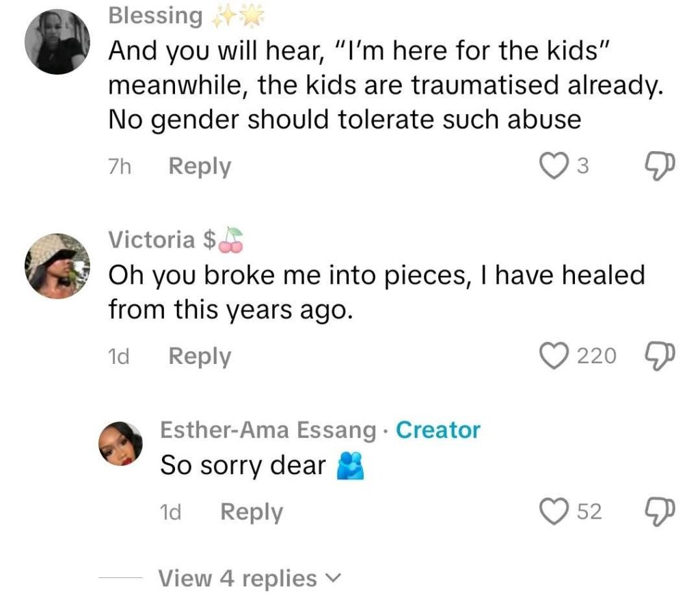Open Esther-Ama Essang's profile avatar

tap(121, 444)
